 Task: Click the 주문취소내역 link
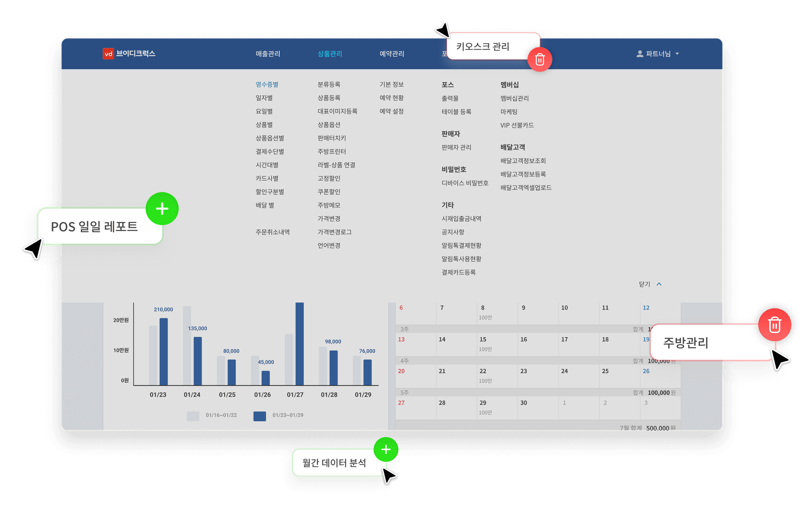272,232
